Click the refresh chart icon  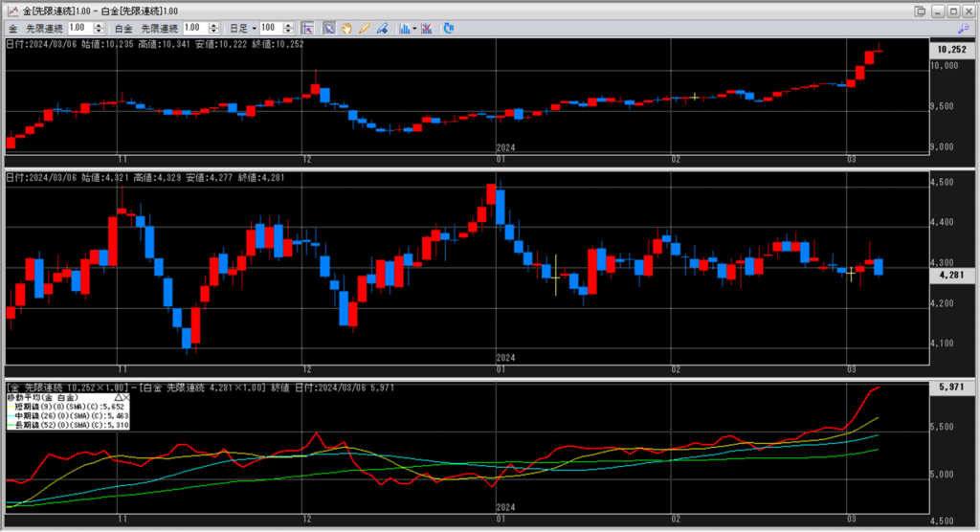coord(449,29)
